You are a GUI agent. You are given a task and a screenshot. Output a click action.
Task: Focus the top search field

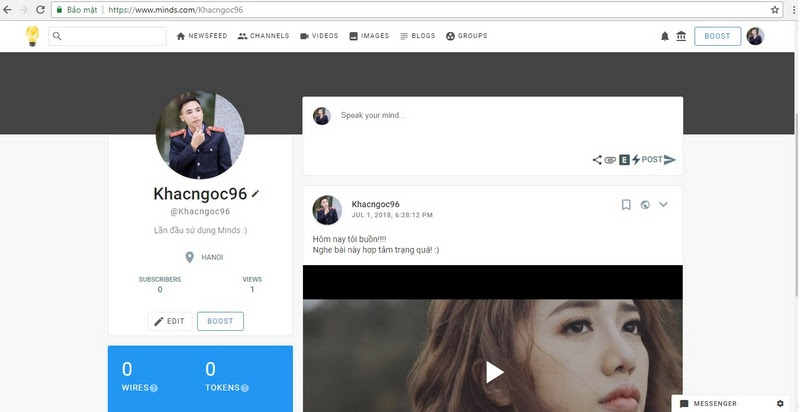point(107,36)
